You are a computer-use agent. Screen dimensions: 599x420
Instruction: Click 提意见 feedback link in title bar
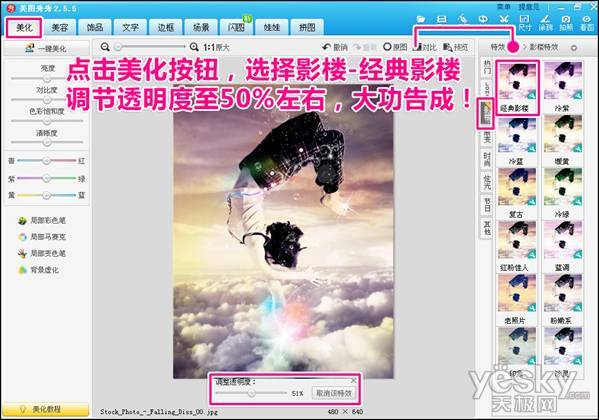(529, 6)
